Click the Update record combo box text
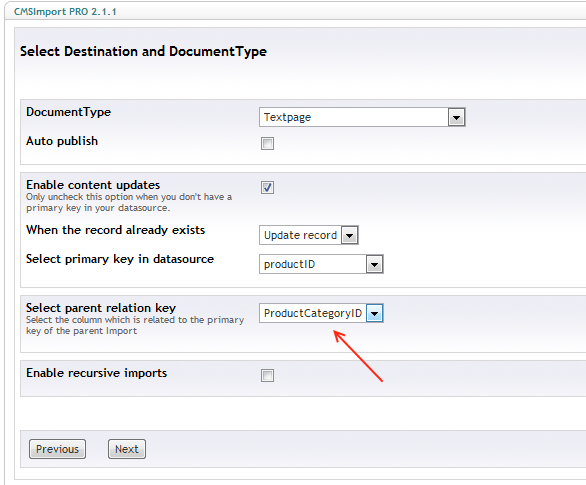Image resolution: width=586 pixels, height=485 pixels. pyautogui.click(x=300, y=235)
